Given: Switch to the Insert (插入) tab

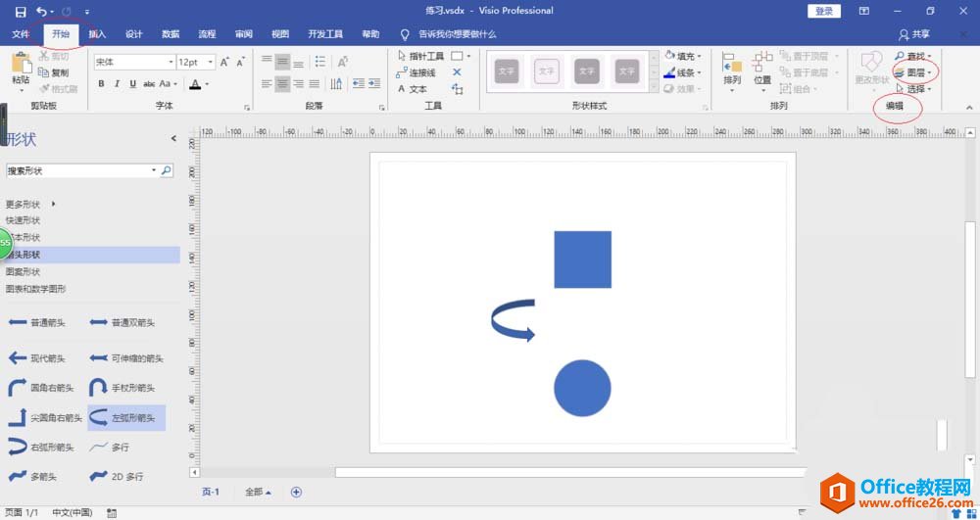Looking at the screenshot, I should (x=97, y=33).
